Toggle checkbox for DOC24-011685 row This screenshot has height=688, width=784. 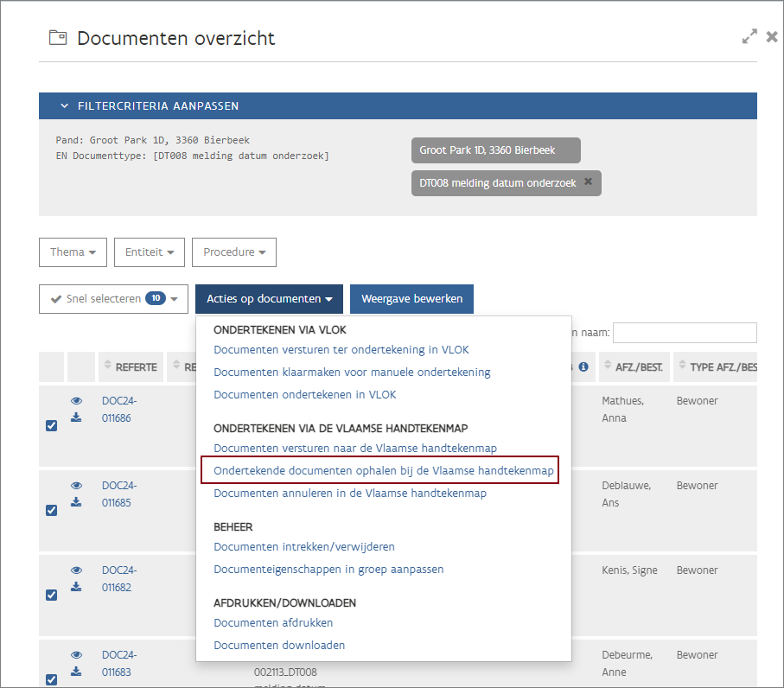click(x=51, y=510)
